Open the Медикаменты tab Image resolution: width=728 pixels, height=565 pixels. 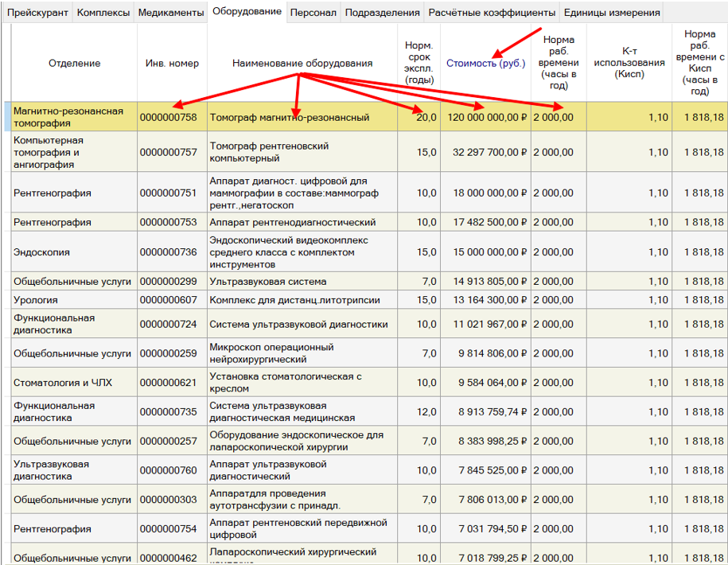tap(169, 13)
